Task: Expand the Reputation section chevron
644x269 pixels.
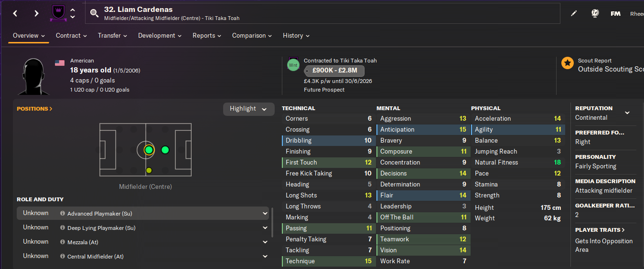Action: (627, 113)
